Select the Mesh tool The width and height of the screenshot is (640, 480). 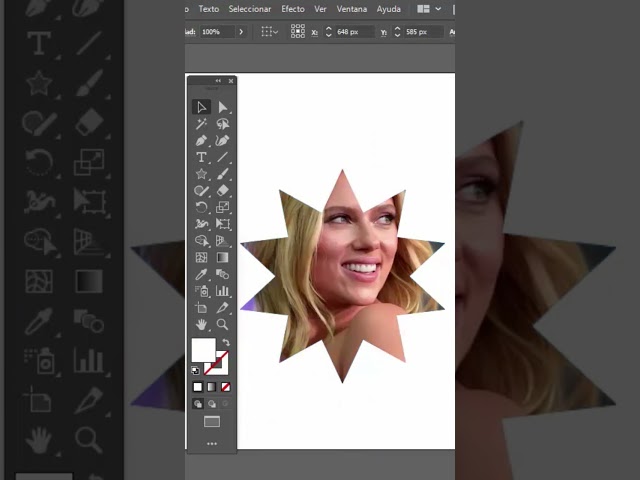pos(201,258)
